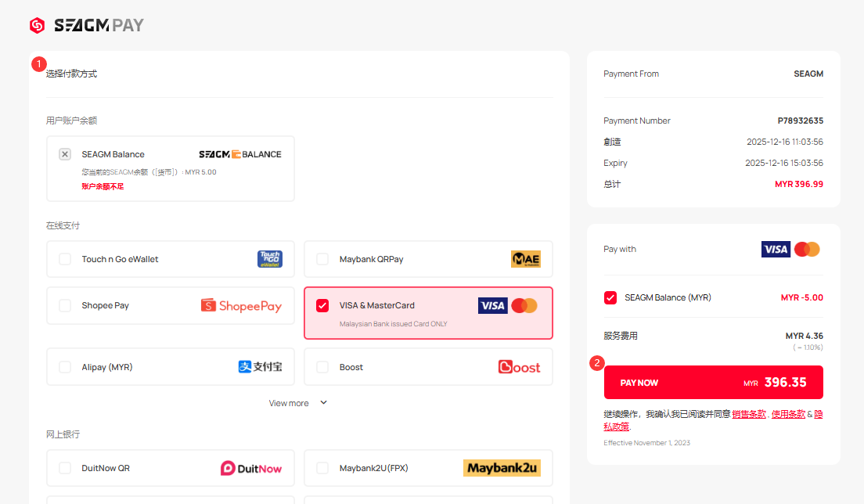Select the DuitNow QR checkbox

65,468
